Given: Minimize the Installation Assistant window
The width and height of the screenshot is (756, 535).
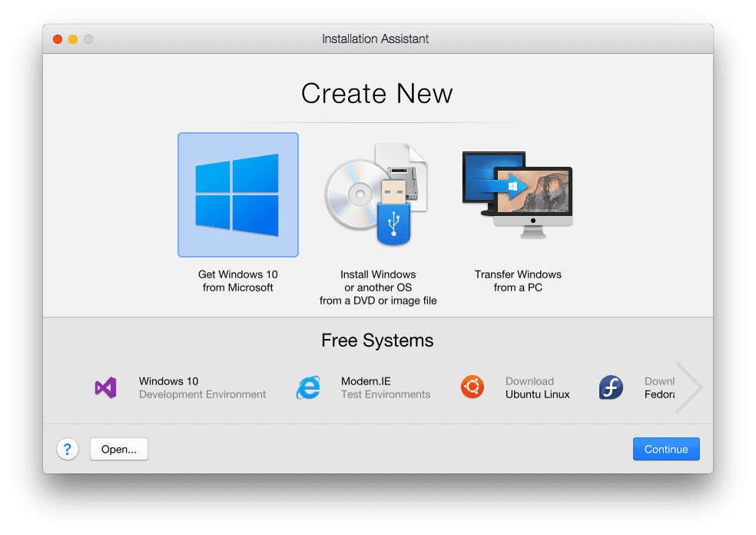Looking at the screenshot, I should point(73,39).
